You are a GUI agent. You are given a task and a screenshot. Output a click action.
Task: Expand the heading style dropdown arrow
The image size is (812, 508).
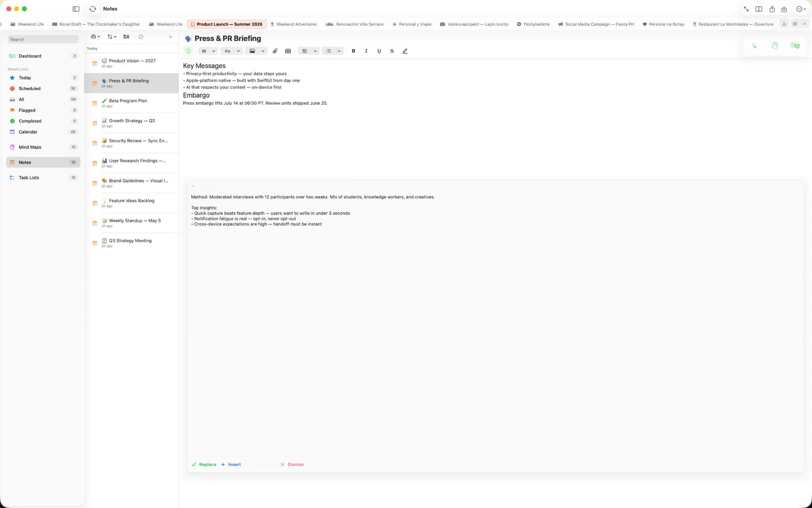[213, 51]
